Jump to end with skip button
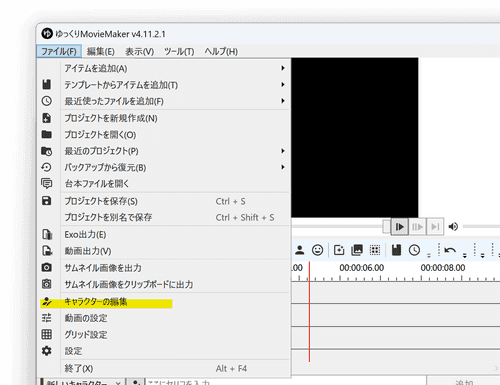Image resolution: width=500 pixels, height=385 pixels. point(435,227)
